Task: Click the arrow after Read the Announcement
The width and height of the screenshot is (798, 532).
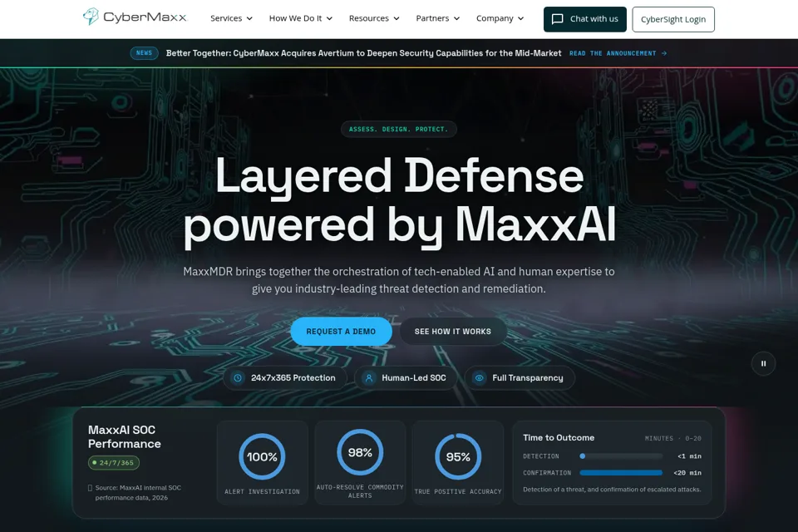Action: (x=663, y=53)
